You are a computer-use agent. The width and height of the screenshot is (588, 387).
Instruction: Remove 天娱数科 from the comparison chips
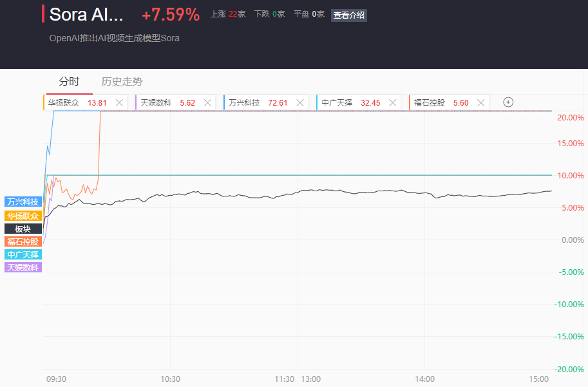[207, 103]
